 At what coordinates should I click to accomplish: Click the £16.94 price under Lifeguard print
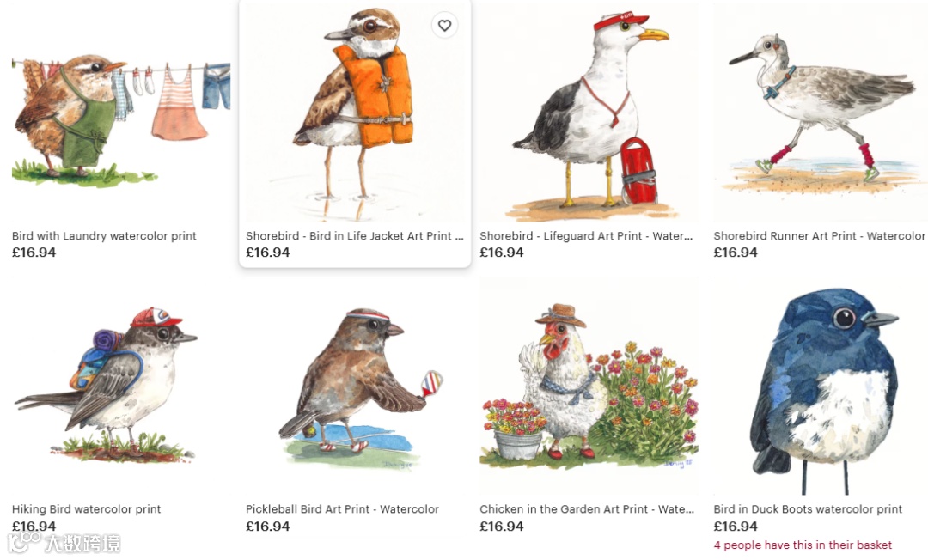501,253
